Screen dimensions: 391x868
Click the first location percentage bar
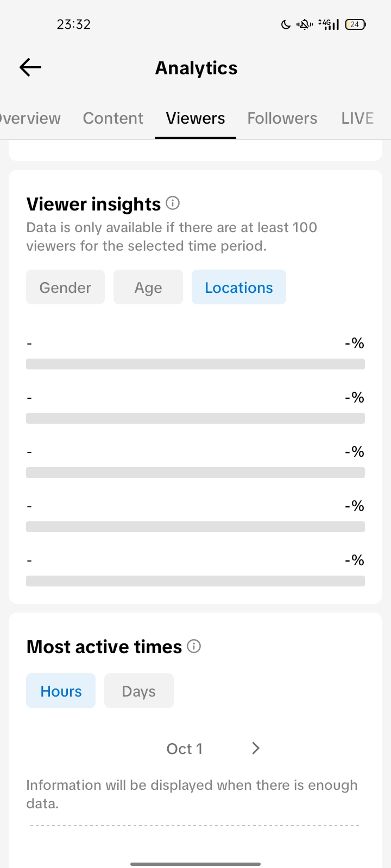(x=195, y=364)
